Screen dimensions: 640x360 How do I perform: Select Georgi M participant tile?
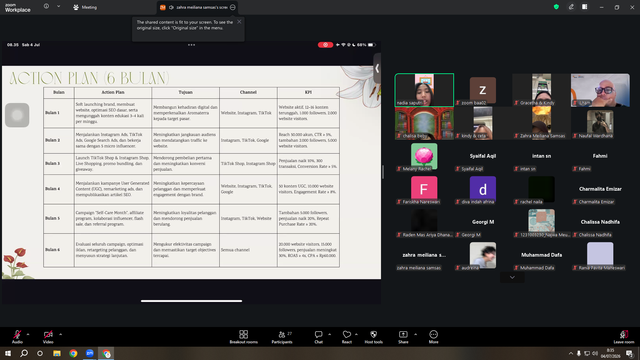483,222
